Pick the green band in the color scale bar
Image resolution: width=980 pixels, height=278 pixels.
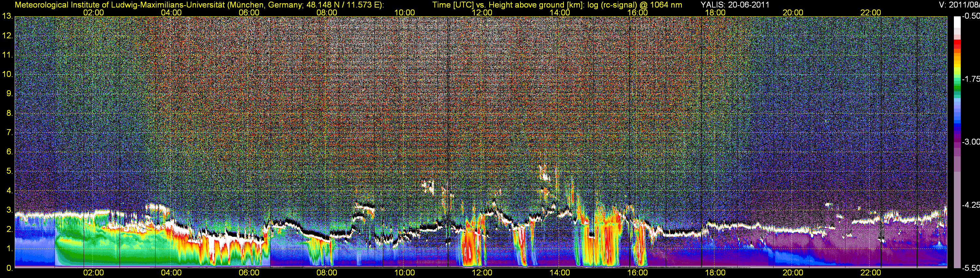pyautogui.click(x=957, y=87)
